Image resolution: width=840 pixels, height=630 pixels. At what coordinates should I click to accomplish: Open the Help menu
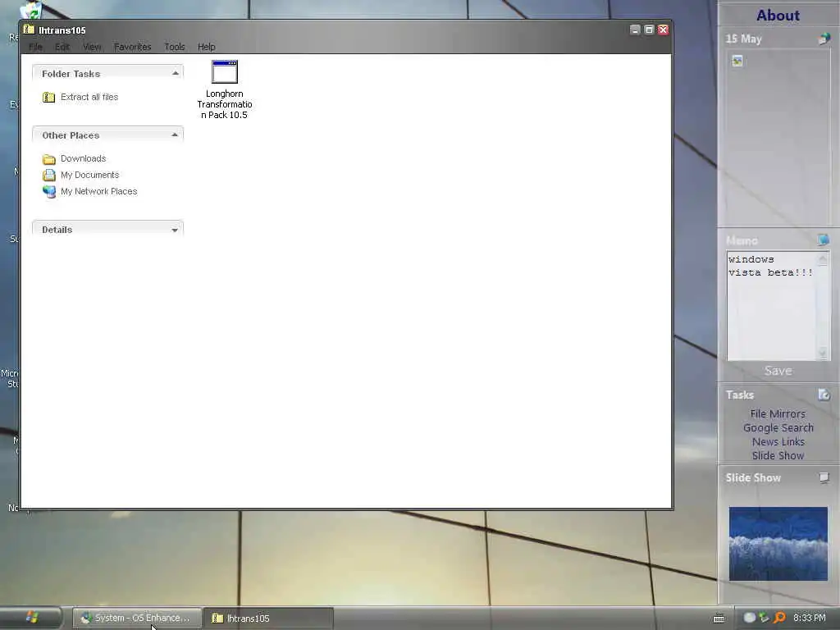(x=206, y=47)
